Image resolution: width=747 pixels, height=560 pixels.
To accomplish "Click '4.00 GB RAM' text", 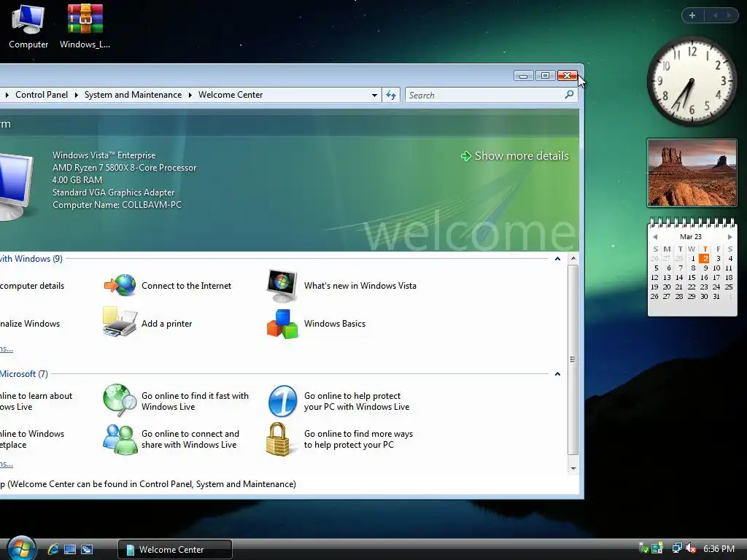I will point(77,180).
